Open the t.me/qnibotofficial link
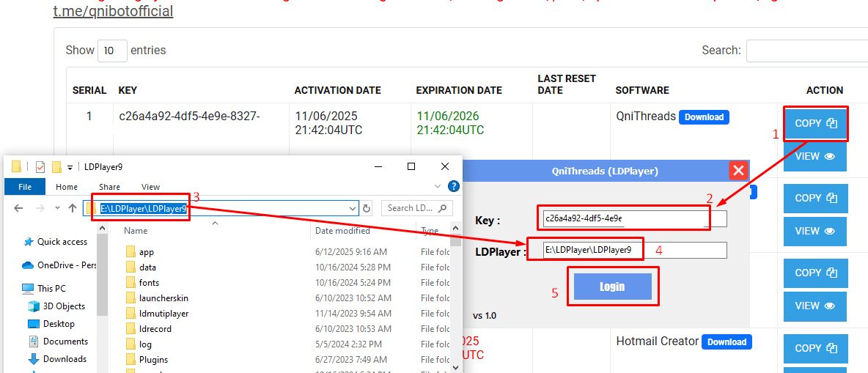 coord(113,10)
